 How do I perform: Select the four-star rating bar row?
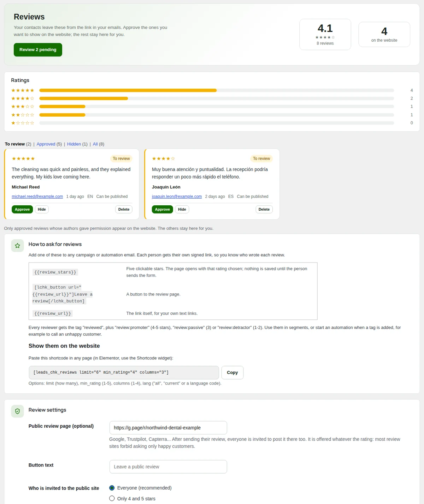coord(212,99)
